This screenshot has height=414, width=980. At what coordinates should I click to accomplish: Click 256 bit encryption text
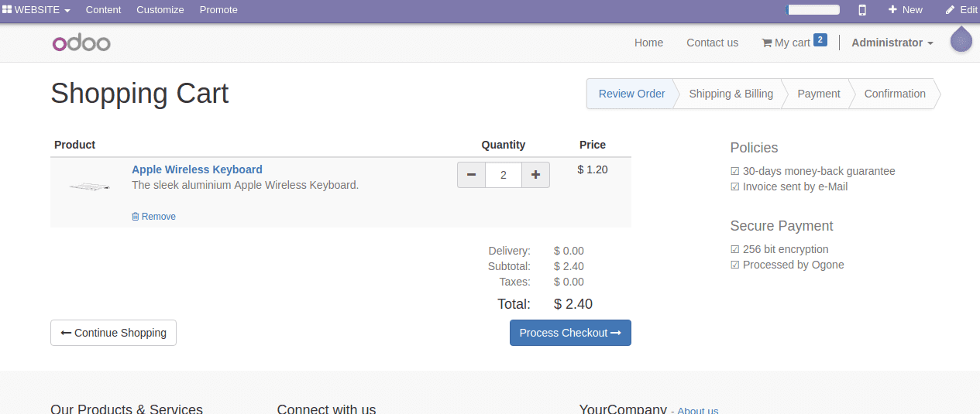point(786,249)
